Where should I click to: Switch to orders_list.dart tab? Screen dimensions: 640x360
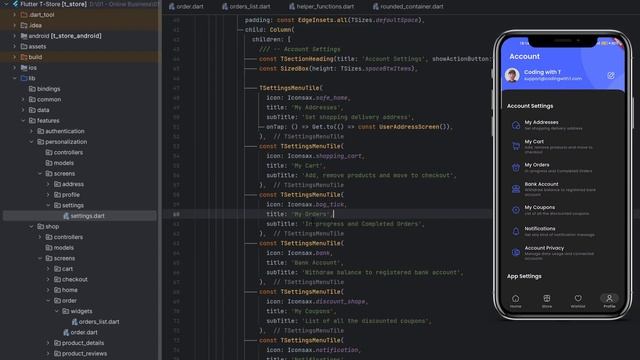click(x=246, y=7)
